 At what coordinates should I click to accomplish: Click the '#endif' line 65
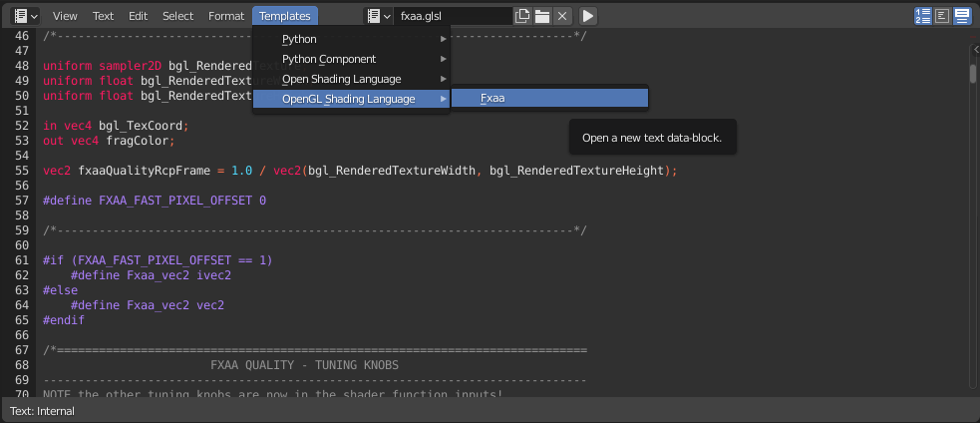click(64, 320)
